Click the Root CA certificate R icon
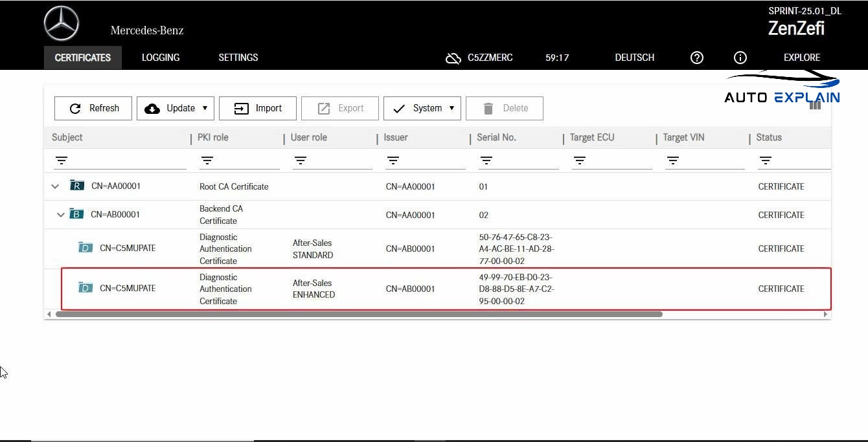868x442 pixels. (77, 186)
